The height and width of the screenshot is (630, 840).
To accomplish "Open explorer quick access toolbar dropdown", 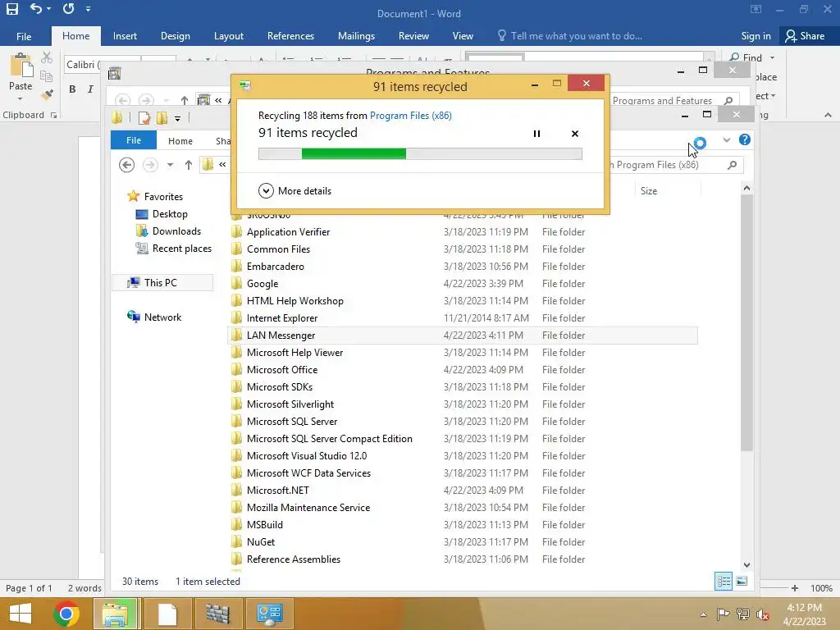I will tap(177, 118).
